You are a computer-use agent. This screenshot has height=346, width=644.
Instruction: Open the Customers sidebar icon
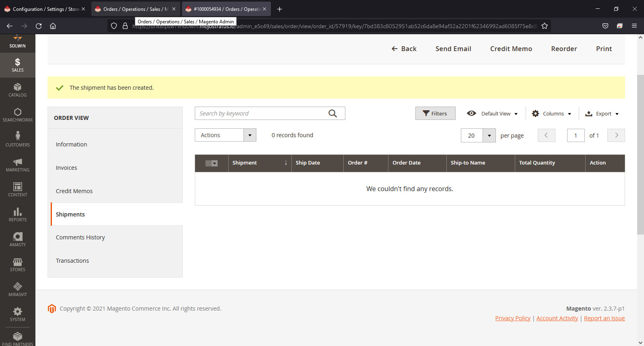click(17, 139)
